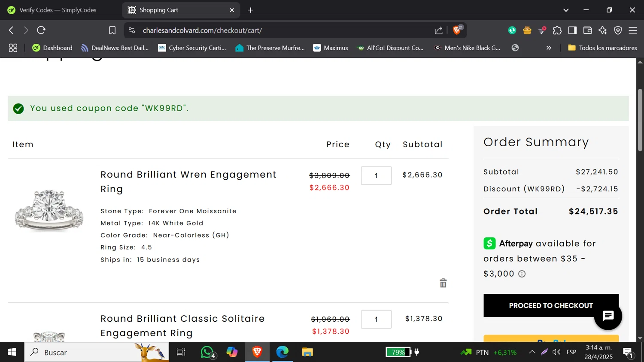Open Copilot from the taskbar
The width and height of the screenshot is (644, 362).
click(232, 352)
